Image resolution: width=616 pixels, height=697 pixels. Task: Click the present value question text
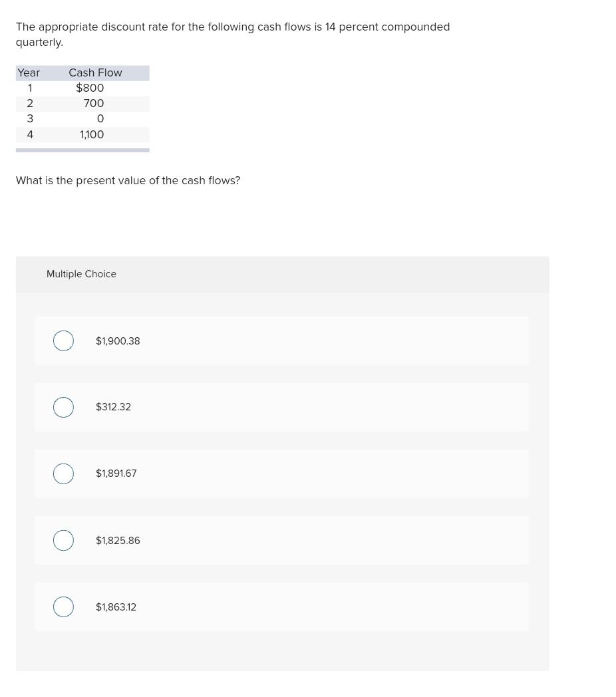click(x=128, y=180)
